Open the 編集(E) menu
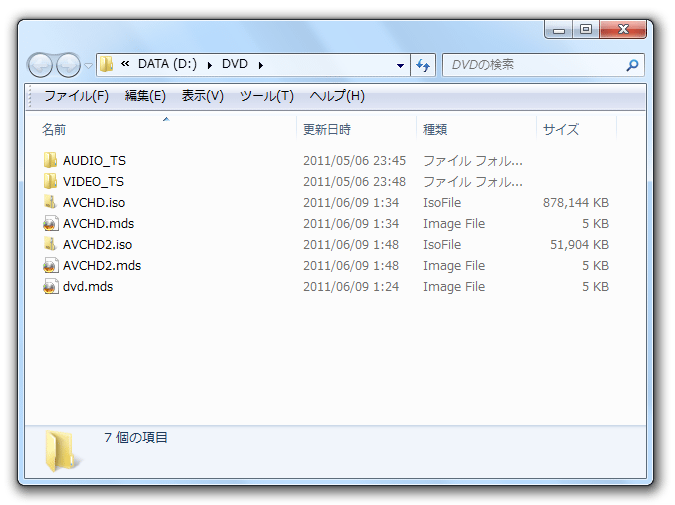This screenshot has height=505, width=675. pos(145,96)
